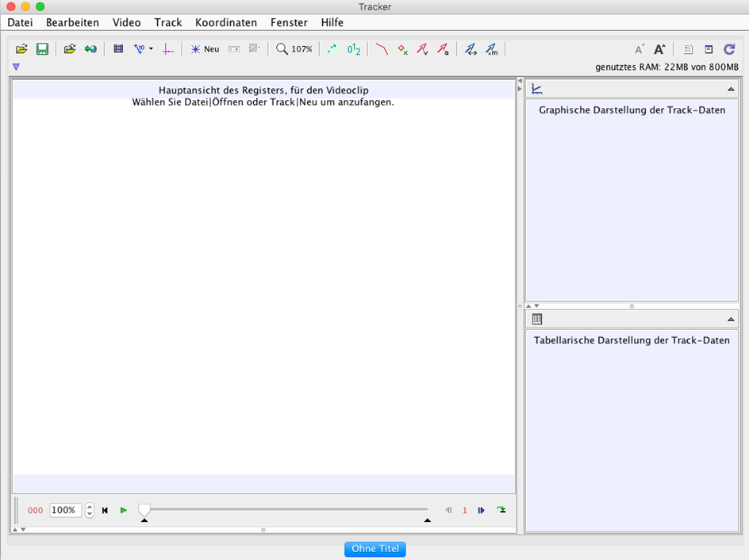Select the Ohne Titel tab
Screen dimensions: 749x560
point(375,549)
